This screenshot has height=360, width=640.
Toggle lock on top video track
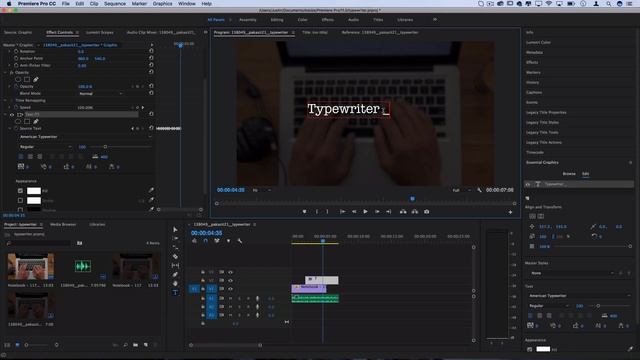203,272
